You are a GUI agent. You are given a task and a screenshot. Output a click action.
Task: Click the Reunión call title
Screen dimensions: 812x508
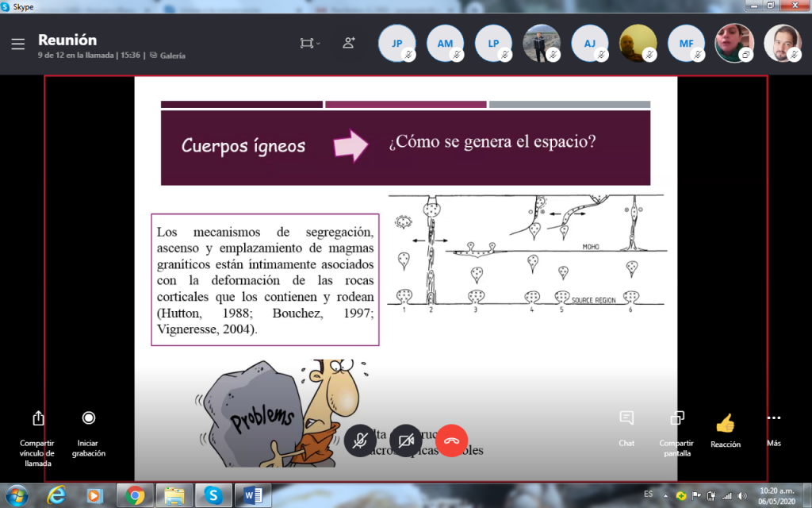pyautogui.click(x=67, y=40)
